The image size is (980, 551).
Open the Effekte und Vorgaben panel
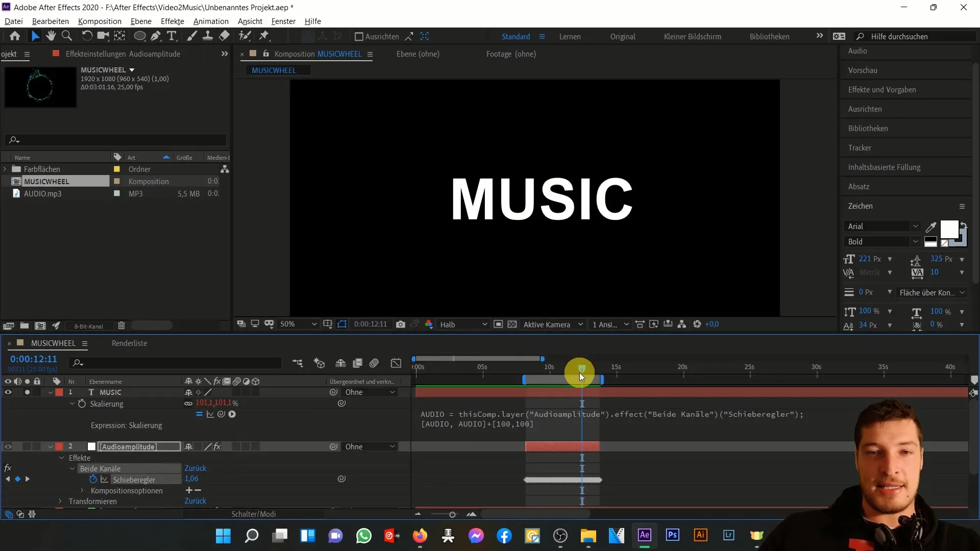881,90
